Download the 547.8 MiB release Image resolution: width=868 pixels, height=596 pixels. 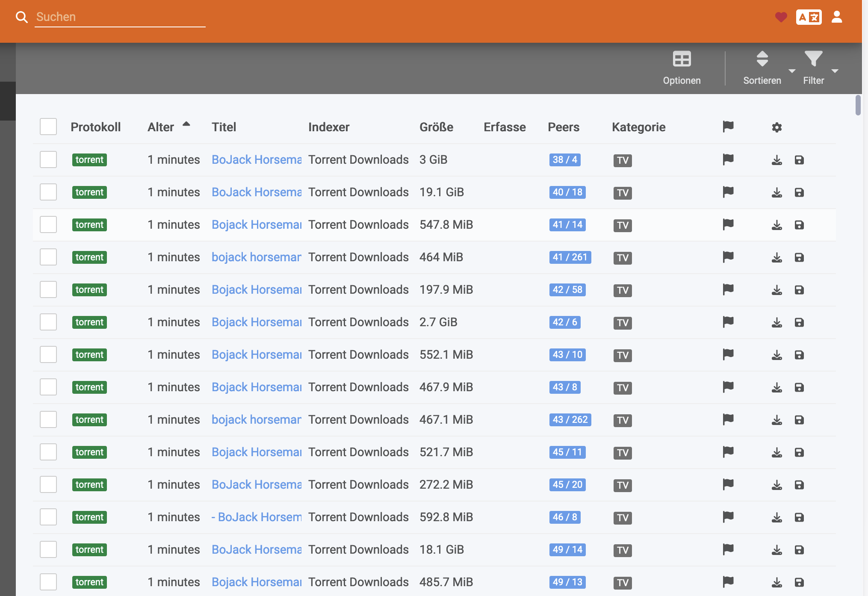tap(776, 225)
